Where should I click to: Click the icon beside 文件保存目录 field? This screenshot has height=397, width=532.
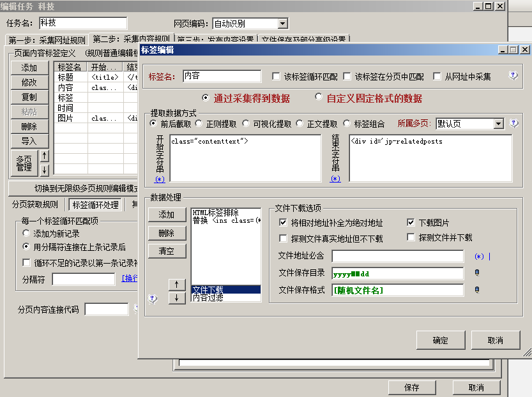click(x=476, y=273)
